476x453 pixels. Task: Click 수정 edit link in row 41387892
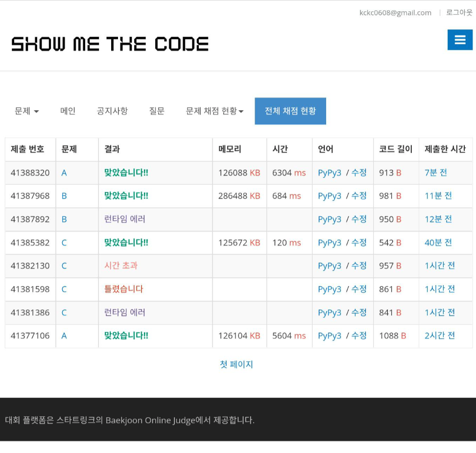point(359,219)
